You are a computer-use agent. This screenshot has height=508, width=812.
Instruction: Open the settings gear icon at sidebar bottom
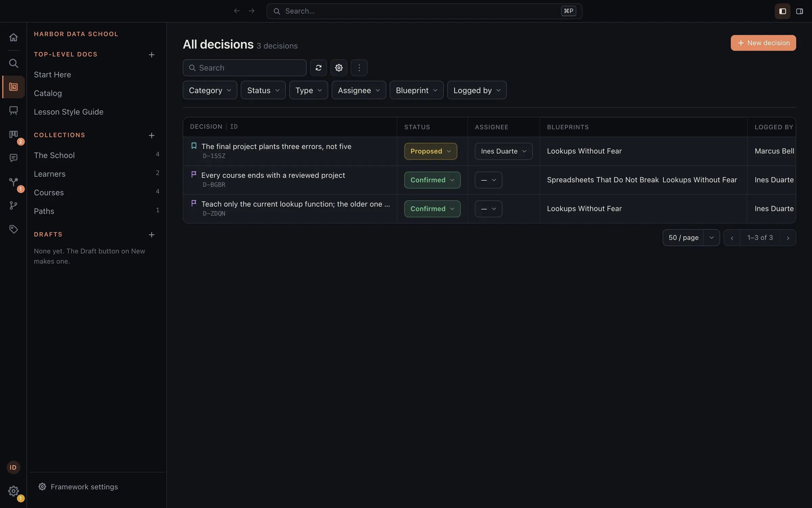pos(13,491)
